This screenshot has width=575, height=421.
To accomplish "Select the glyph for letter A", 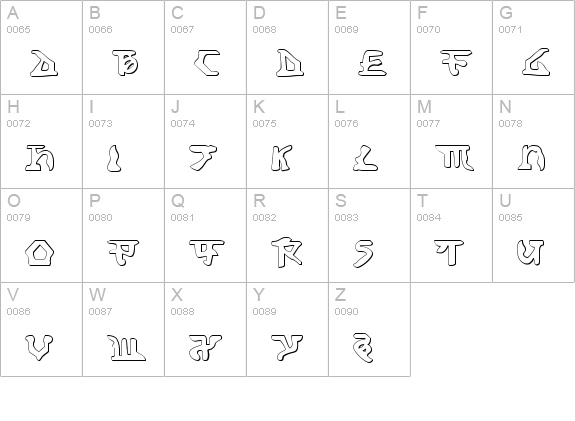I will [x=44, y=64].
